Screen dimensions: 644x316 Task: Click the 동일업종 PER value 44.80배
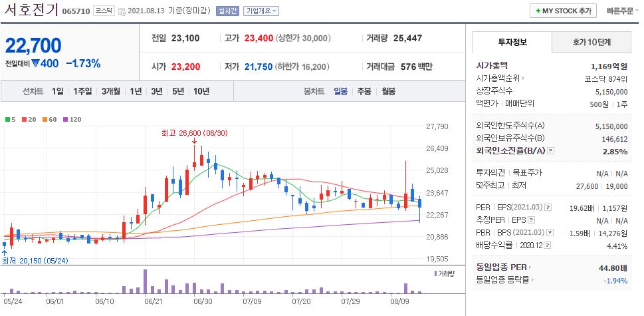[x=613, y=268]
